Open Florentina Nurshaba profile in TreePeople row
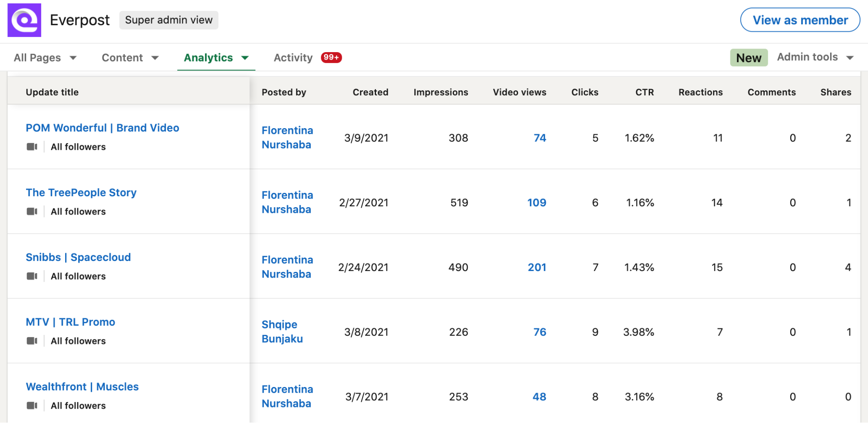 coord(287,202)
